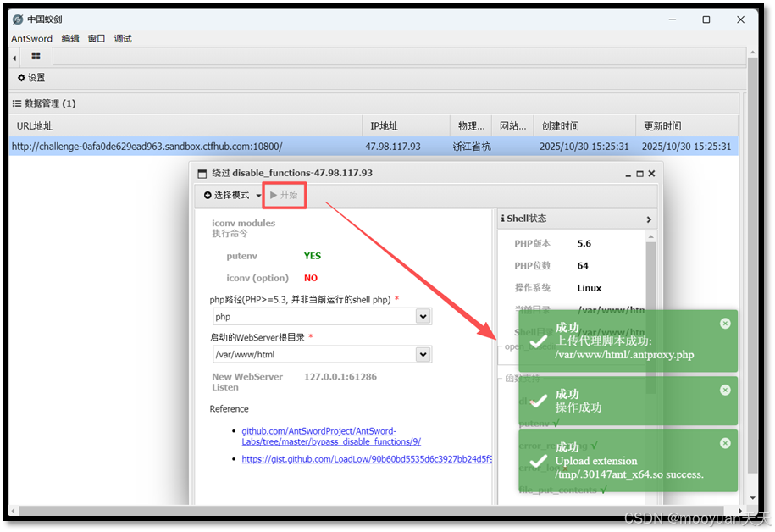Open the AntSword menu
This screenshot has height=532, width=775.
pos(31,39)
